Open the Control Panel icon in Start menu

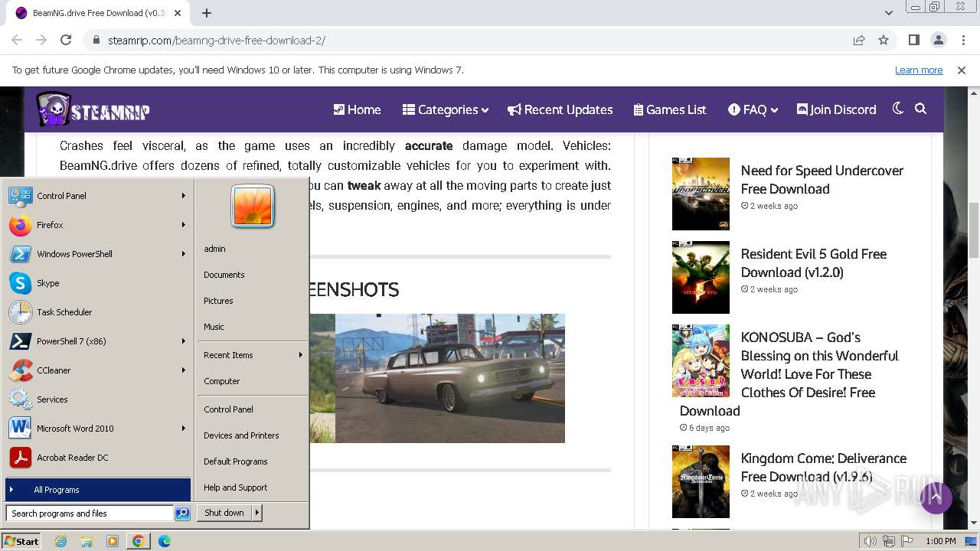(20, 196)
